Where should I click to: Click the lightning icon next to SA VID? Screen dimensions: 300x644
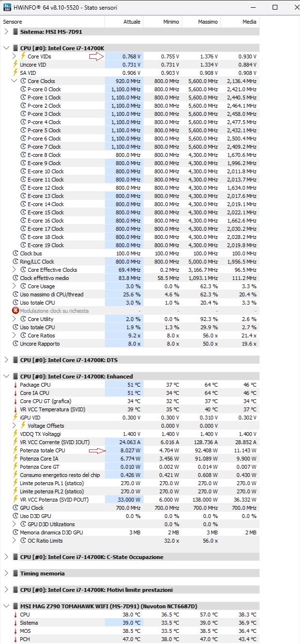click(x=15, y=72)
